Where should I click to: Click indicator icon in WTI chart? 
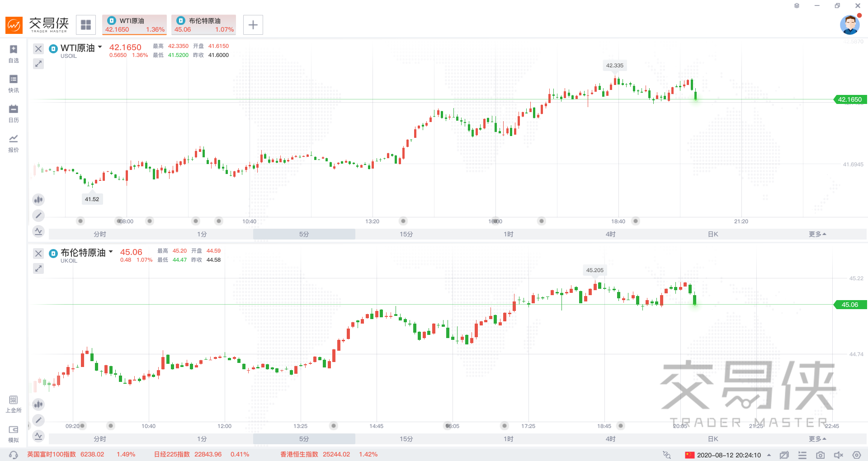point(38,231)
